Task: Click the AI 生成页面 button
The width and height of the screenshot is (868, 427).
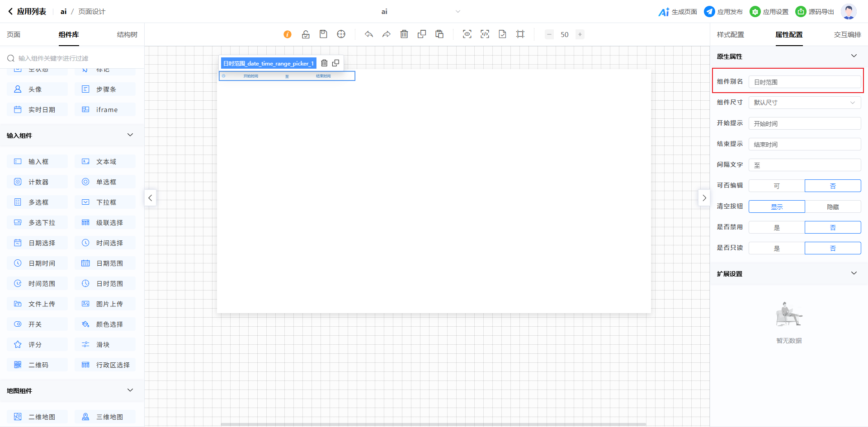Action: click(678, 12)
